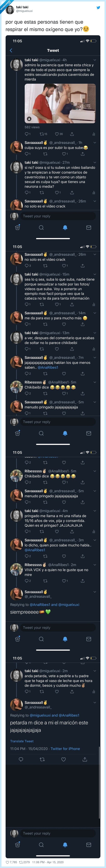Expand chevron on 'pringado me llama' tweet
The image size is (106, 868).
[95, 510]
